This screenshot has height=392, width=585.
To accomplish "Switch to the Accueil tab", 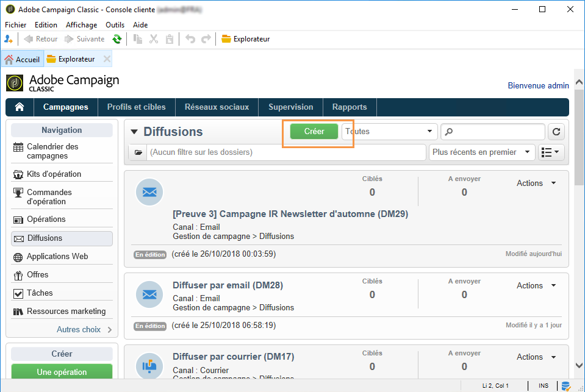I will point(23,59).
